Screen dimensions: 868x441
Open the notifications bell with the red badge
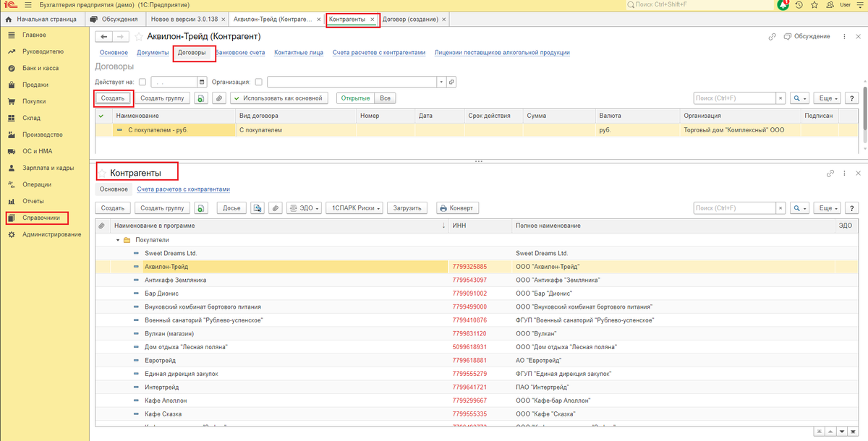[783, 5]
